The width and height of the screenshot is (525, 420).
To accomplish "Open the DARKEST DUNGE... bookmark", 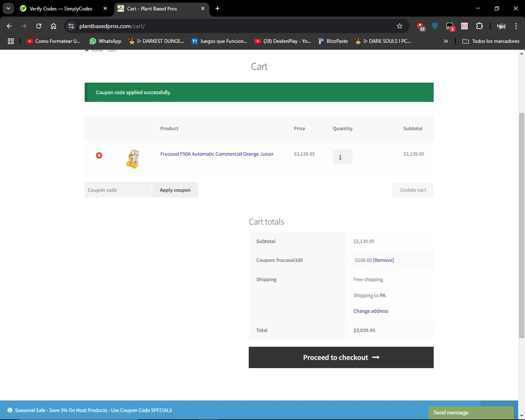I will tap(156, 41).
